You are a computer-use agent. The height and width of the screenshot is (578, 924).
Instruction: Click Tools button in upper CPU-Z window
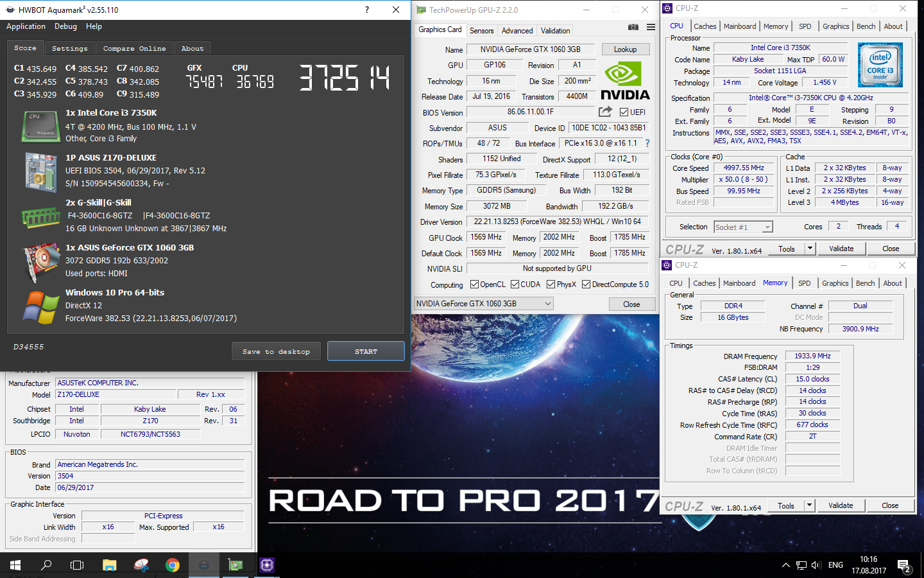click(x=787, y=249)
